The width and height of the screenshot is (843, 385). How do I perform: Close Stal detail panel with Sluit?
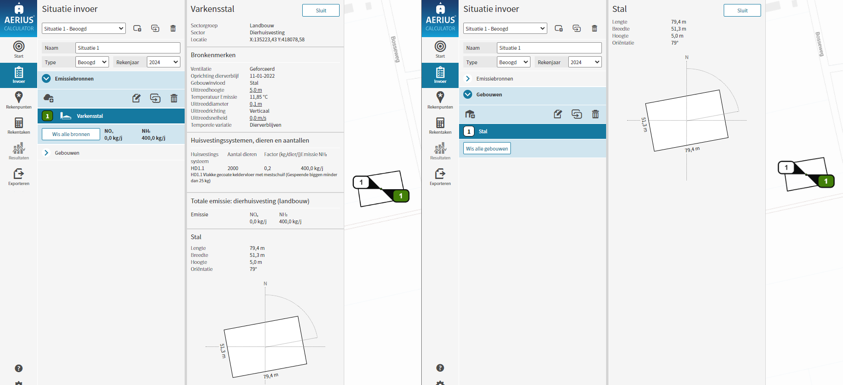coord(742,10)
